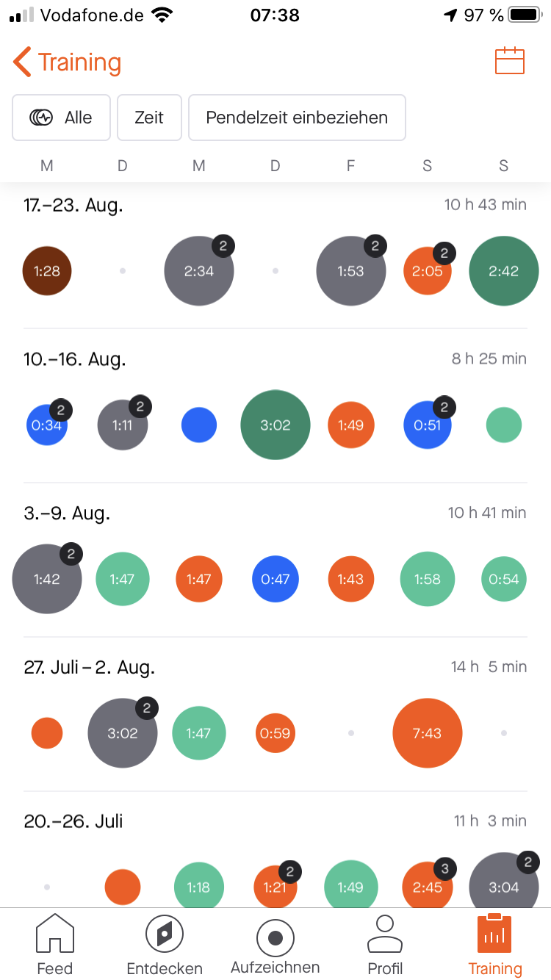Open the 2:45 bubble with badge 3

(x=428, y=887)
